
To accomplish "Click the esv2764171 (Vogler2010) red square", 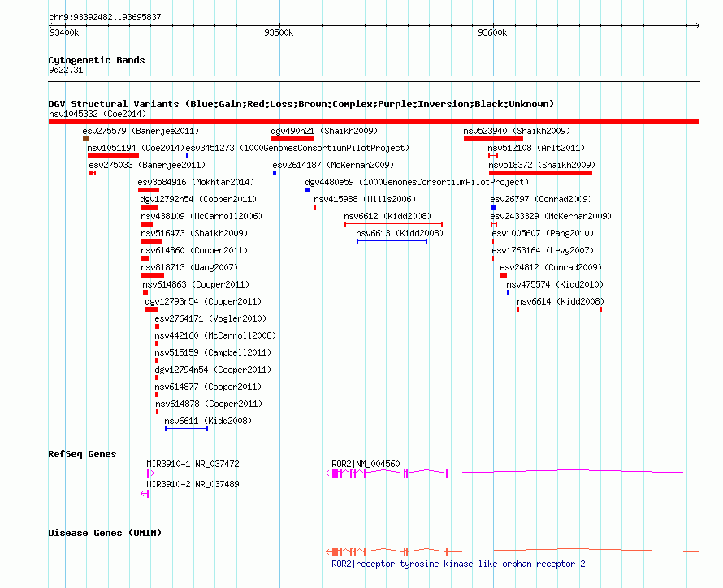I will (158, 326).
